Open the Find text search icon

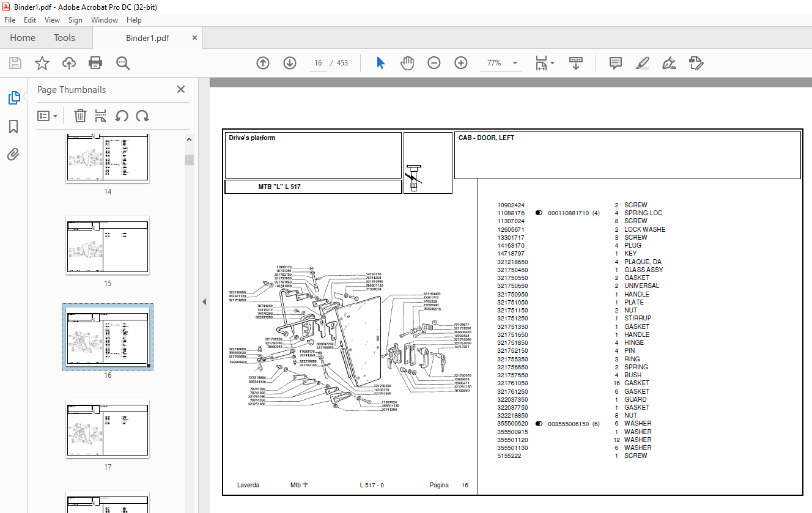click(x=123, y=63)
